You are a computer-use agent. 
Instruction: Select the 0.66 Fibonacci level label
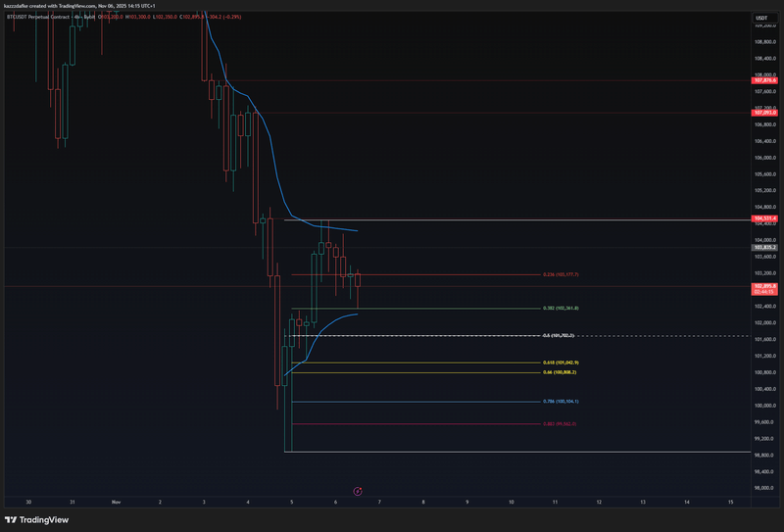pos(560,372)
